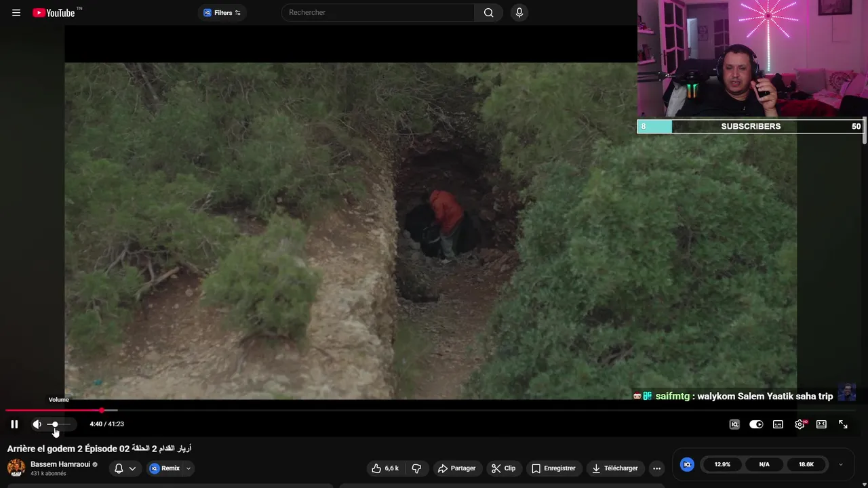Adjust the volume slider handle
The width and height of the screenshot is (868, 488).
(x=55, y=424)
